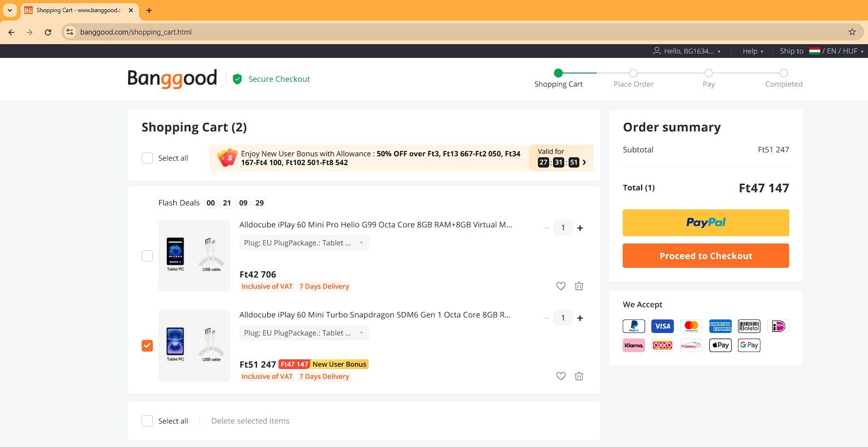Pay with the yellow PayPal button
The width and height of the screenshot is (868, 447).
(705, 223)
